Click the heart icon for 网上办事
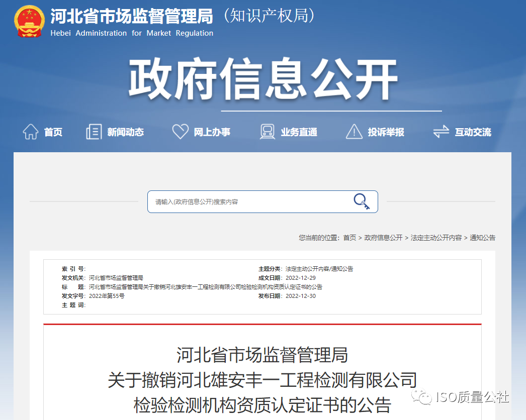 180,131
